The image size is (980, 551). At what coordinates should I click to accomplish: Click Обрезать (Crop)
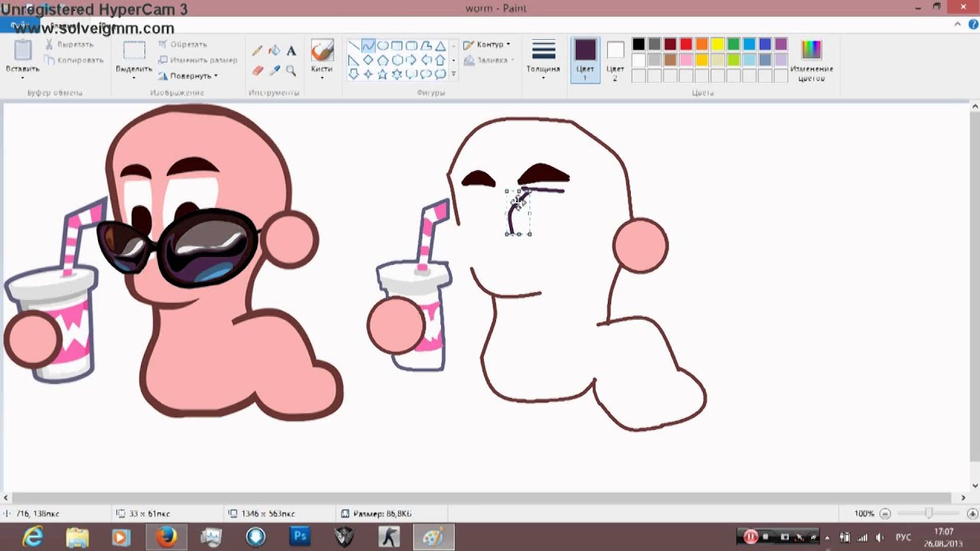[182, 44]
